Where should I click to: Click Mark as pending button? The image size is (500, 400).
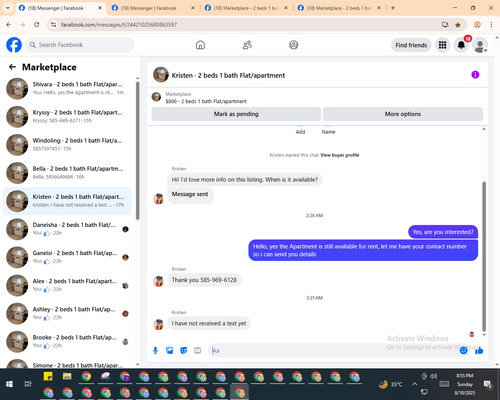coord(236,114)
